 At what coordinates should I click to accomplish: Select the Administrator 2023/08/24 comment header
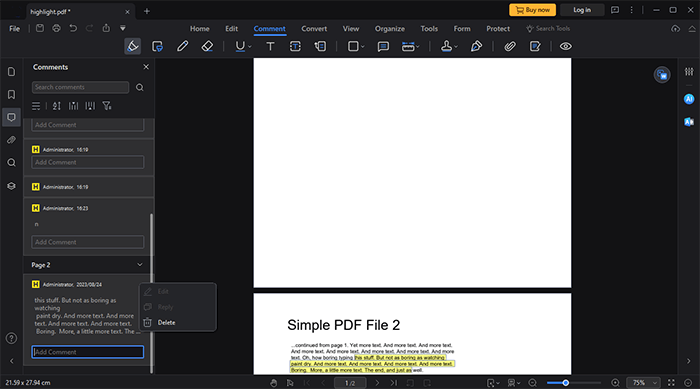(72, 284)
